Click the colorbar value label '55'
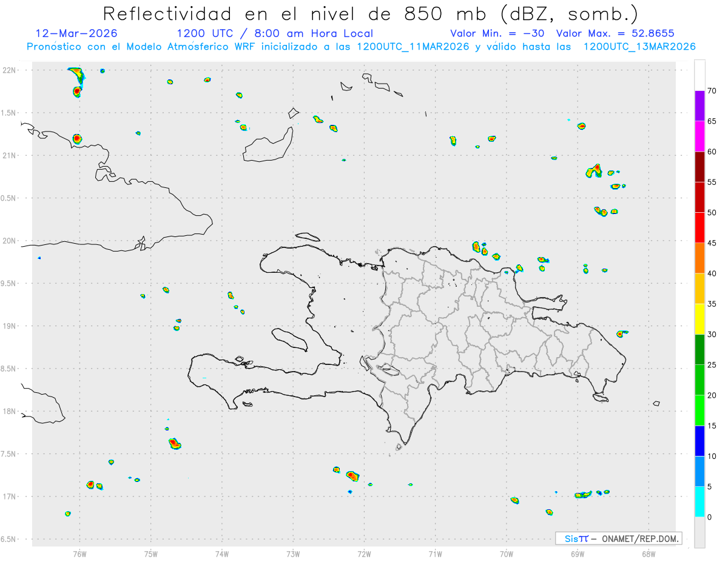 point(712,182)
